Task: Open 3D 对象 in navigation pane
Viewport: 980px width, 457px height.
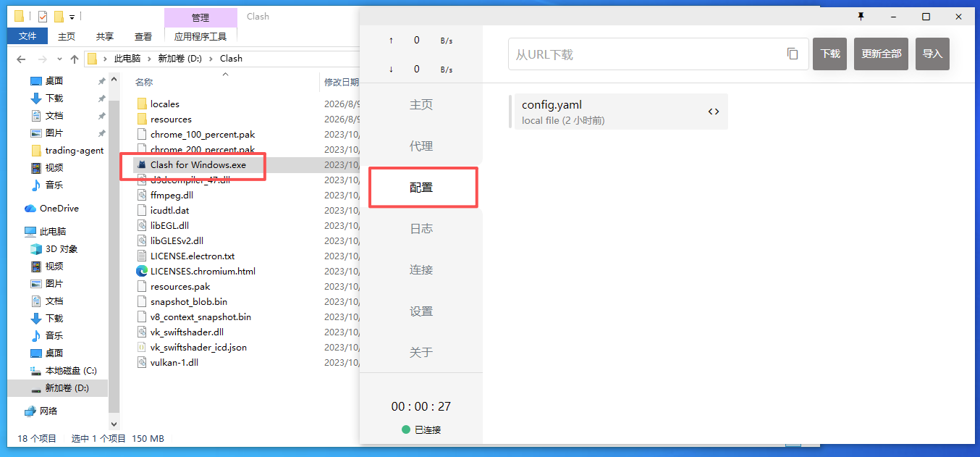Action: click(x=62, y=248)
